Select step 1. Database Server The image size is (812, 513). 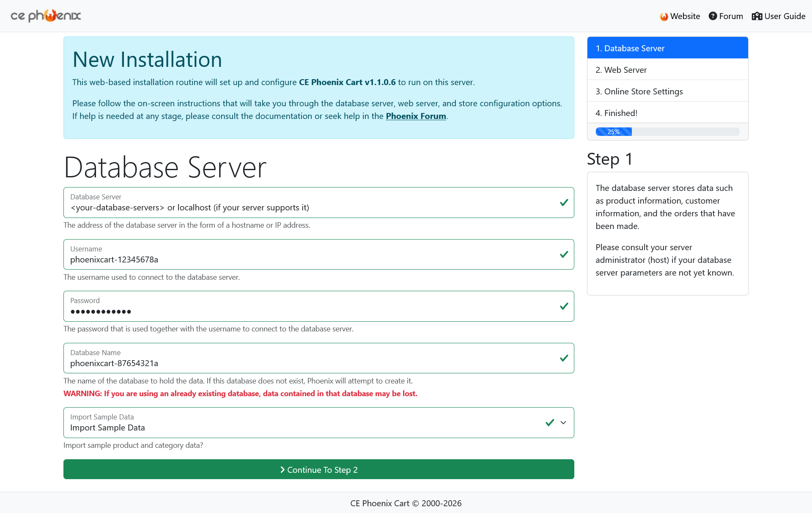click(x=667, y=48)
